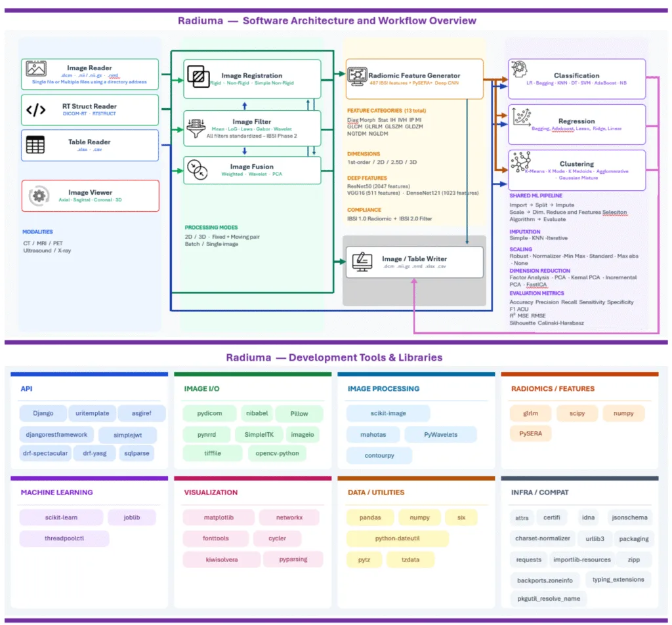The image size is (672, 625).
Task: Select the Image Filter title
Action: point(251,122)
